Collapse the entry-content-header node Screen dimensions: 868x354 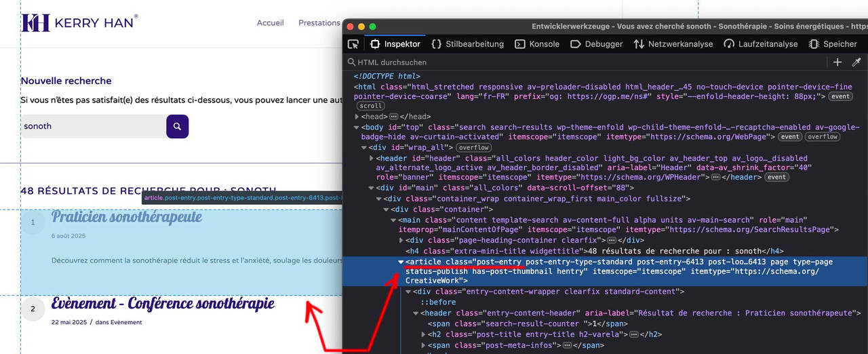tap(416, 313)
